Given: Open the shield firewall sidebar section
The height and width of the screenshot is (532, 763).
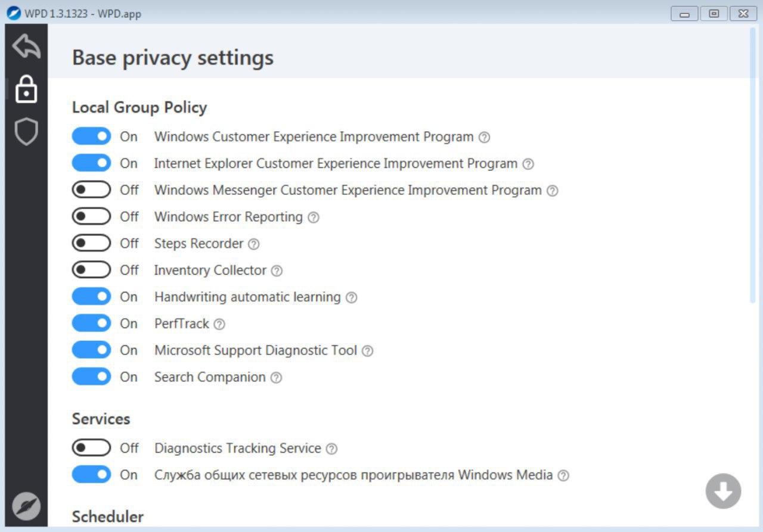Looking at the screenshot, I should click(x=26, y=132).
